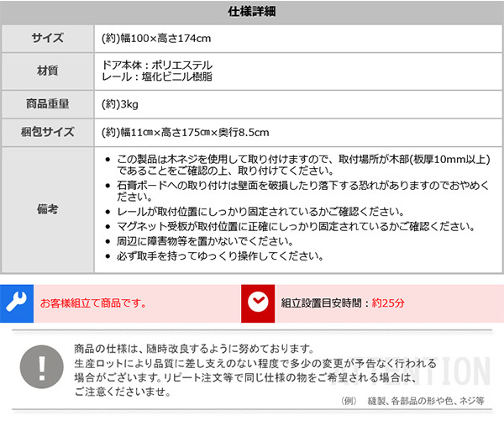Click the ドア本体：ポリエステル material line
This screenshot has width=504, height=437.
(x=157, y=66)
